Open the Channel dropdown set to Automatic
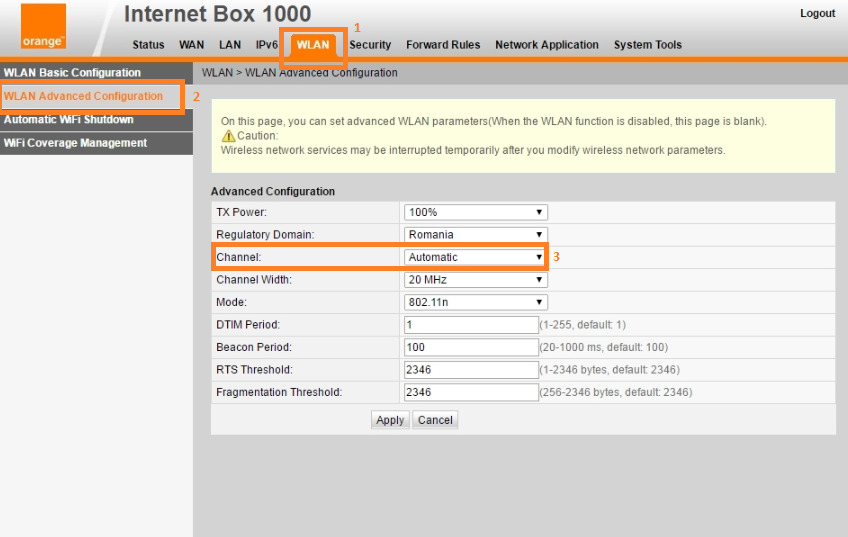848x537 pixels. pyautogui.click(x=475, y=257)
